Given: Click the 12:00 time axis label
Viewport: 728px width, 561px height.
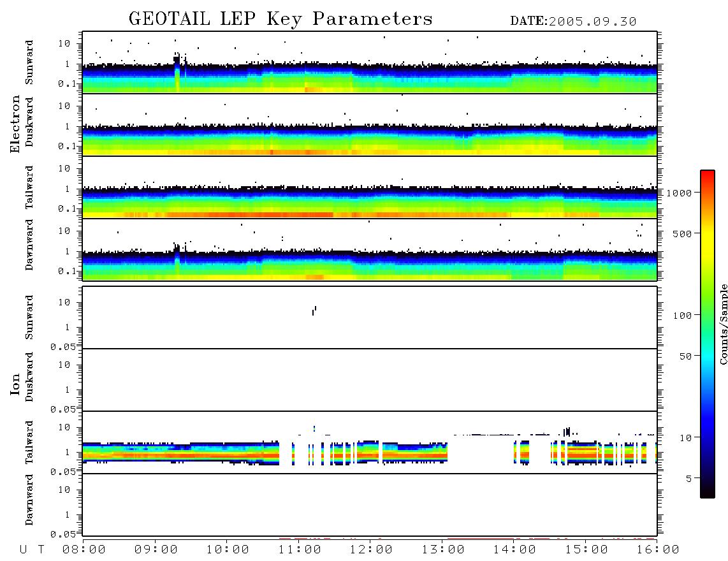Looking at the screenshot, I should click(x=371, y=550).
